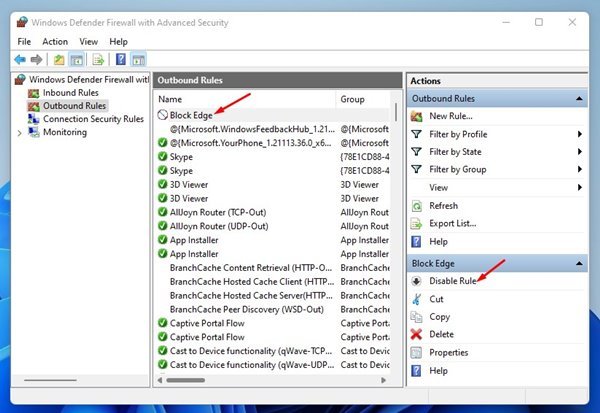Viewport: 600px width, 413px height.
Task: Collapse the Block Edge actions section
Action: pyautogui.click(x=579, y=263)
